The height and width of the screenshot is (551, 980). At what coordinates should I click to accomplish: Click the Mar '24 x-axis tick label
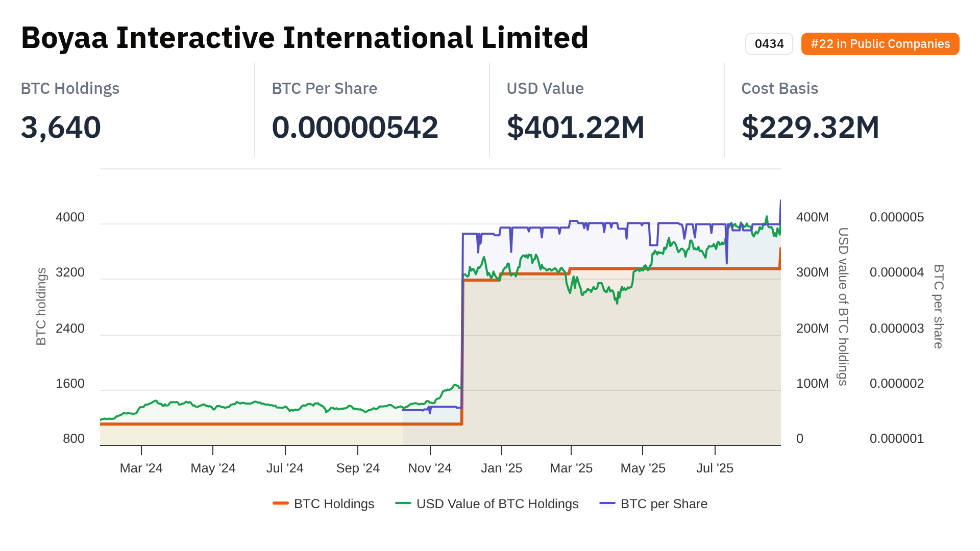141,468
